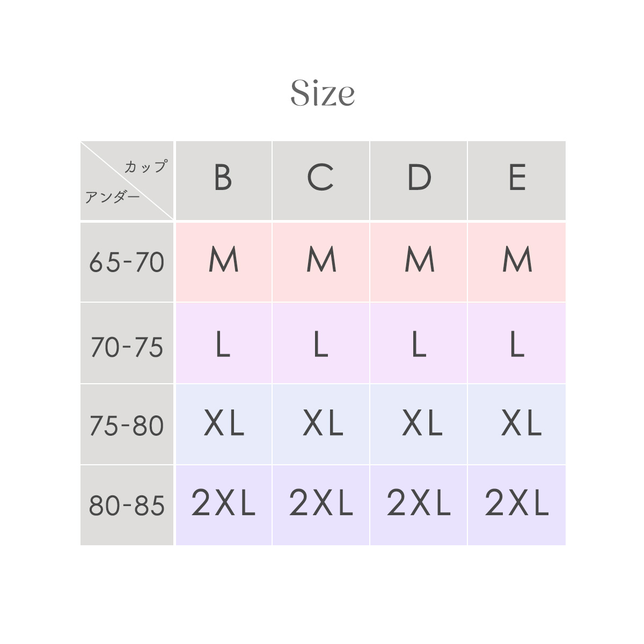Screen dimensions: 644x644
Task: Select the 75-80 underbust row header
Action: click(127, 425)
